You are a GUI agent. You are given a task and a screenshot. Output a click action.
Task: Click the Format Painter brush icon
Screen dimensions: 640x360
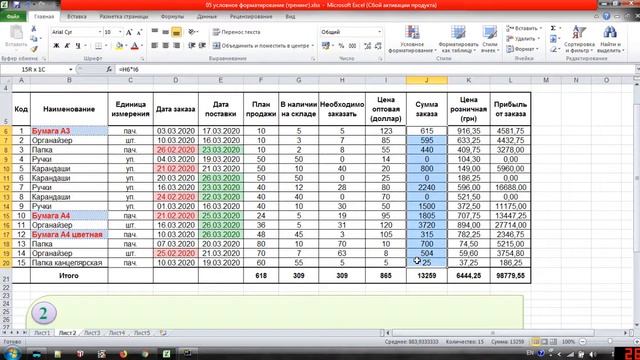(x=34, y=49)
